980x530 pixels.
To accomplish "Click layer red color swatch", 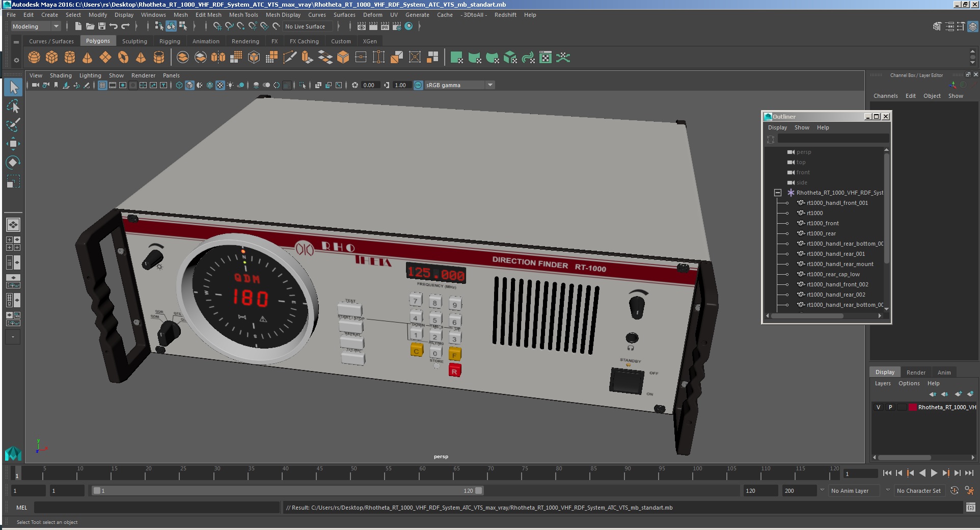I will [x=913, y=407].
